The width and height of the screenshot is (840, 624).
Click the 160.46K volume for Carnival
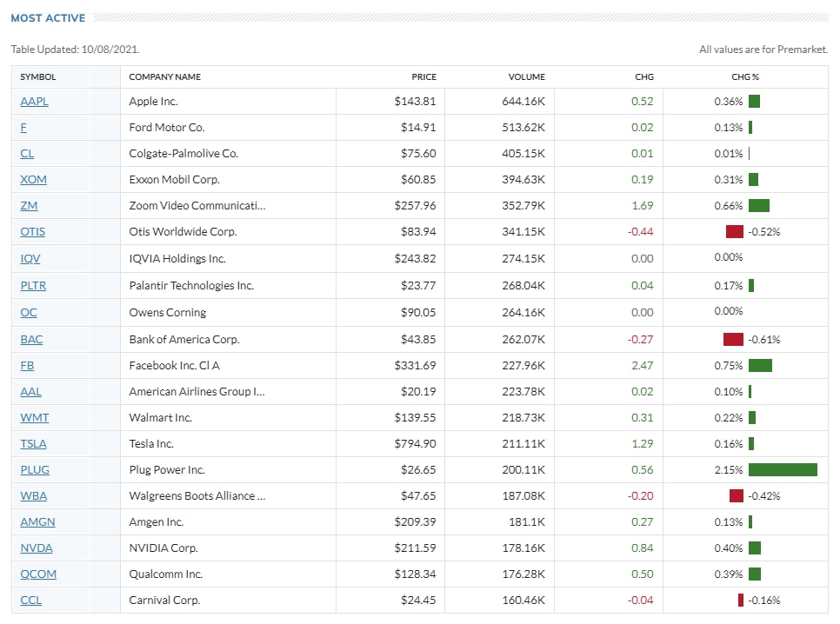523,601
